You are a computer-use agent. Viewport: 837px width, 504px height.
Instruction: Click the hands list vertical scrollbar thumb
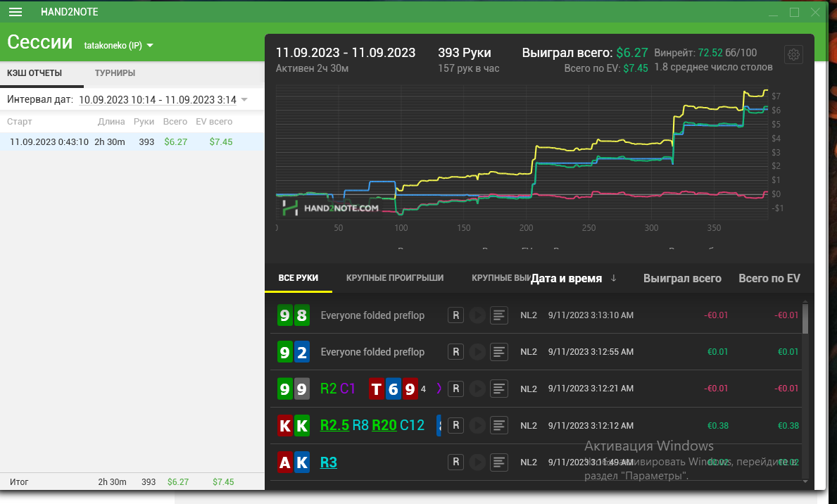[x=805, y=319]
